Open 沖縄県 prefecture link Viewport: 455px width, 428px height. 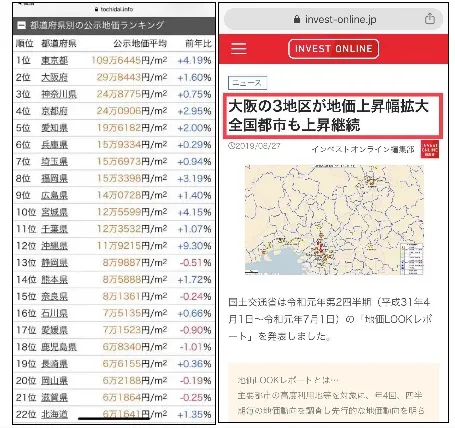click(54, 246)
